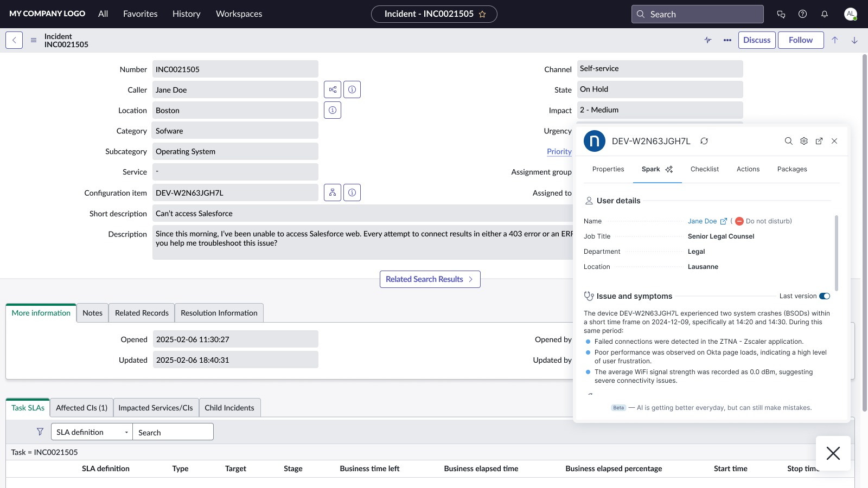Select the Resolution Information tab

tap(219, 313)
